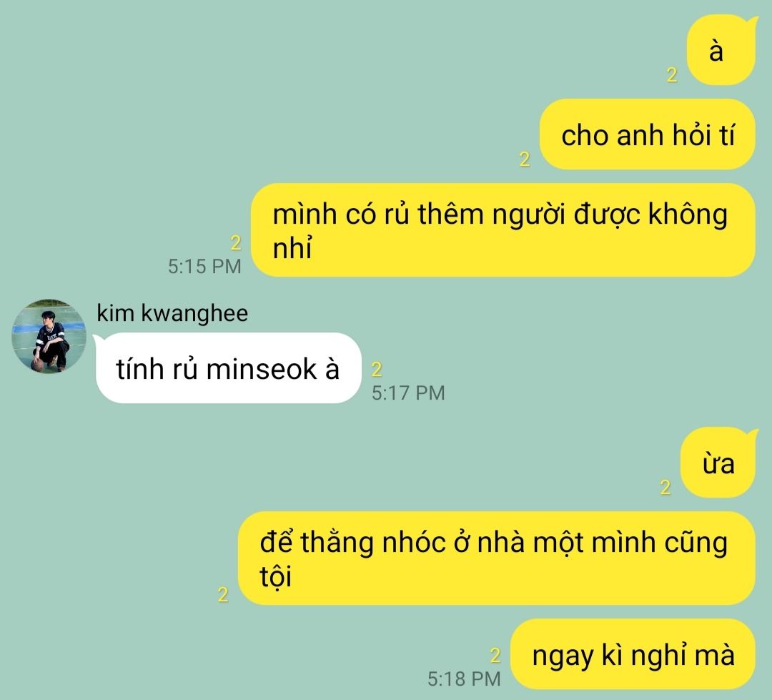Tap the sender name kim kwanghee
Viewport: 772px width, 700px height.
tap(172, 313)
